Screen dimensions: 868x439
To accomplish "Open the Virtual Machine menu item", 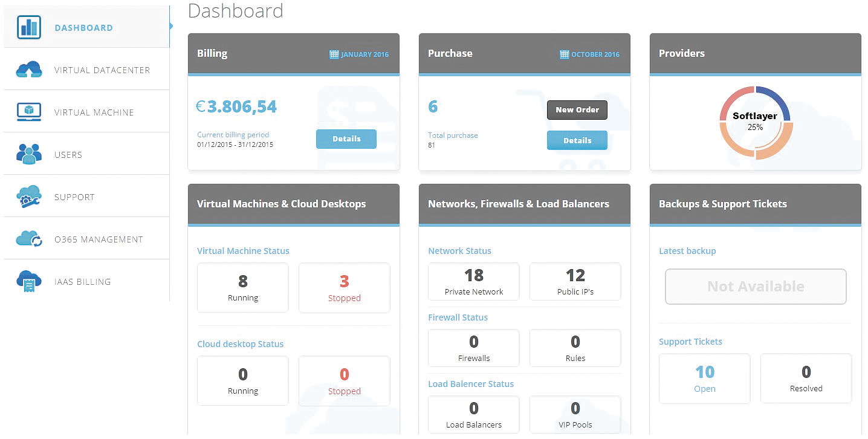I will click(87, 112).
